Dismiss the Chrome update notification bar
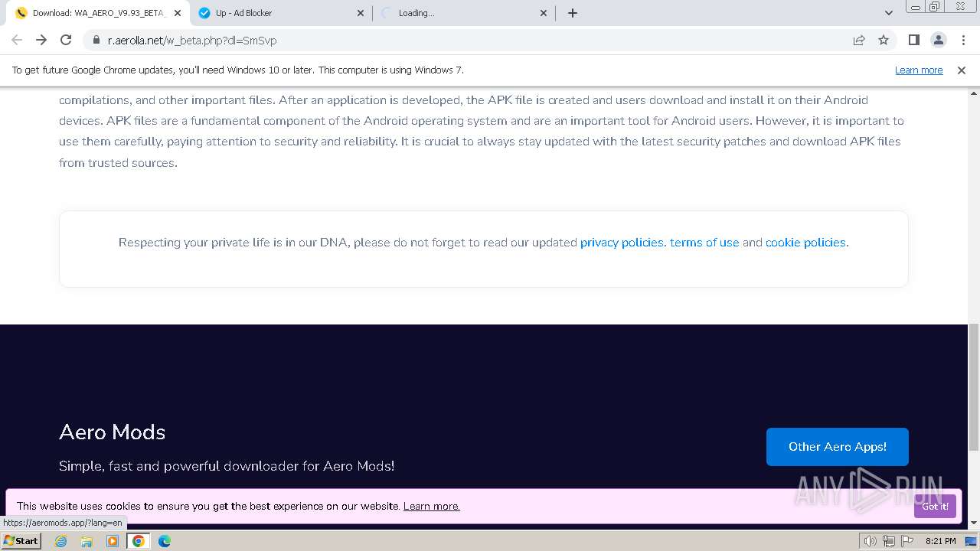Image resolution: width=980 pixels, height=551 pixels. 962,70
